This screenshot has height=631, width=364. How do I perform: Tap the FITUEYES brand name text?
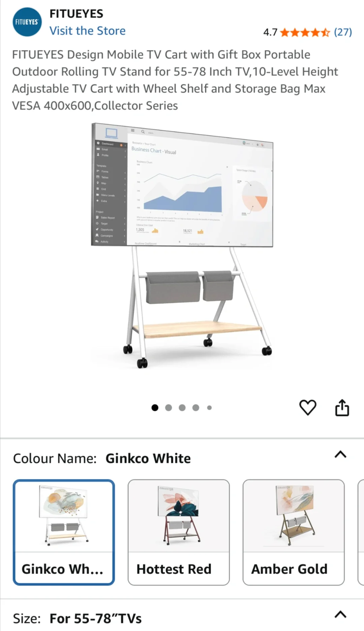tap(77, 13)
